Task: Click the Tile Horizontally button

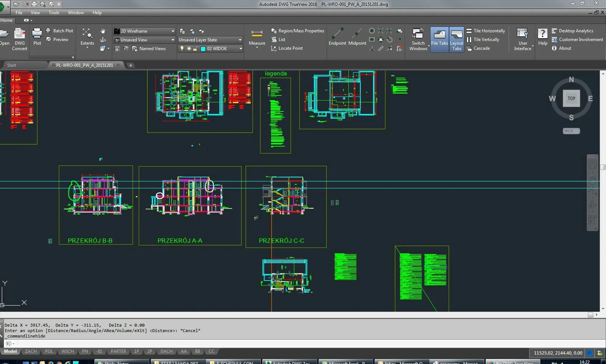Action: (x=486, y=31)
